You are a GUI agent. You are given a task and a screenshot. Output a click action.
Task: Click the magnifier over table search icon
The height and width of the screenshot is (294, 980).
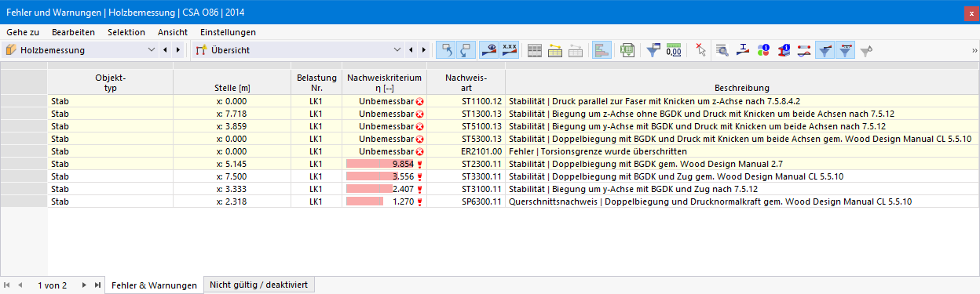point(722,50)
